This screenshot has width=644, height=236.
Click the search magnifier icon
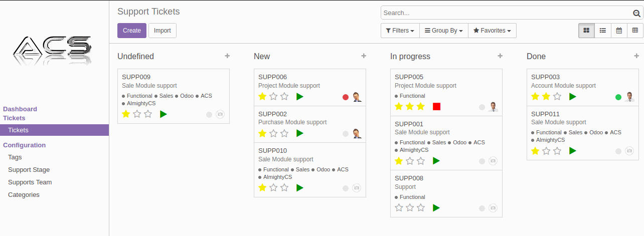pyautogui.click(x=636, y=14)
